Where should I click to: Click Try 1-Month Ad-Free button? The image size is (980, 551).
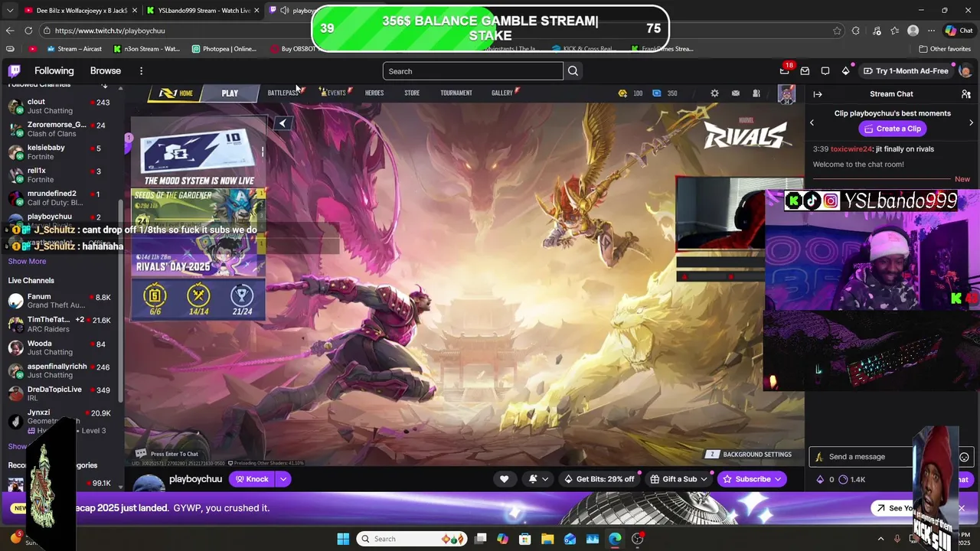(x=906, y=71)
